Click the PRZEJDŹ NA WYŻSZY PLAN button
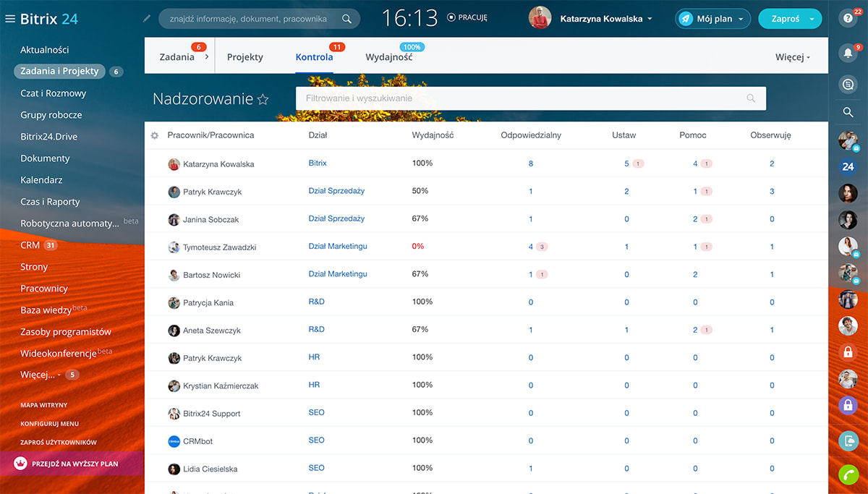Screen dimensions: 868x494 [72, 464]
